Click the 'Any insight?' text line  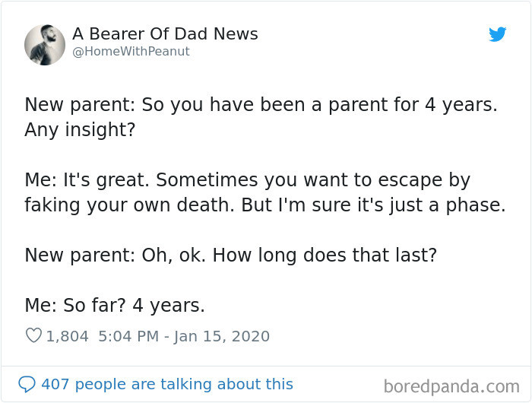coord(80,130)
